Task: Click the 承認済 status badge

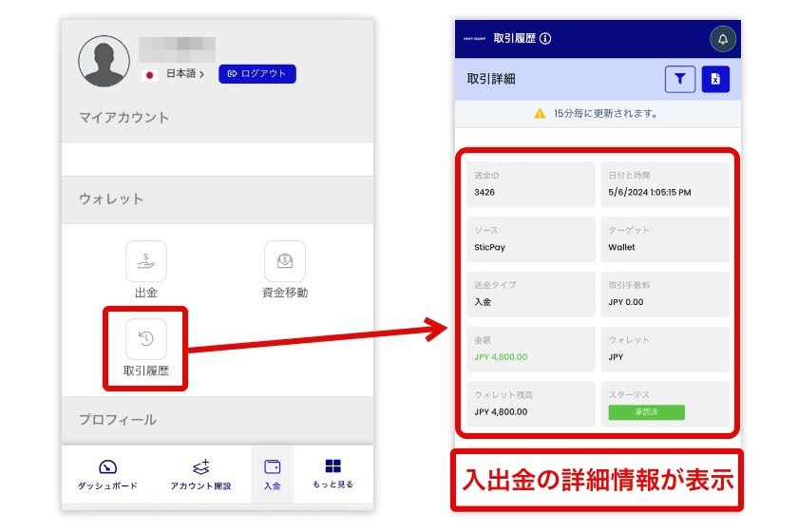Action: pyautogui.click(x=646, y=412)
